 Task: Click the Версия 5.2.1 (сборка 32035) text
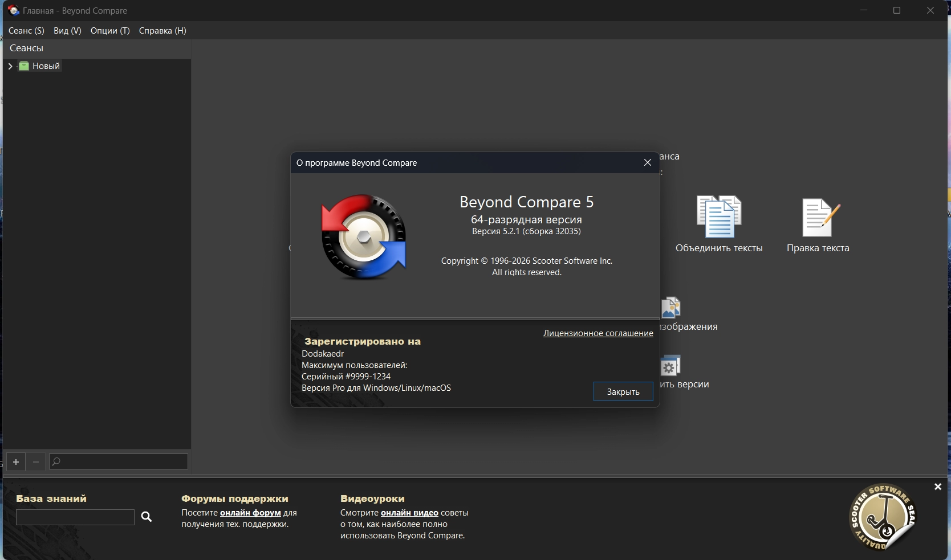click(526, 231)
